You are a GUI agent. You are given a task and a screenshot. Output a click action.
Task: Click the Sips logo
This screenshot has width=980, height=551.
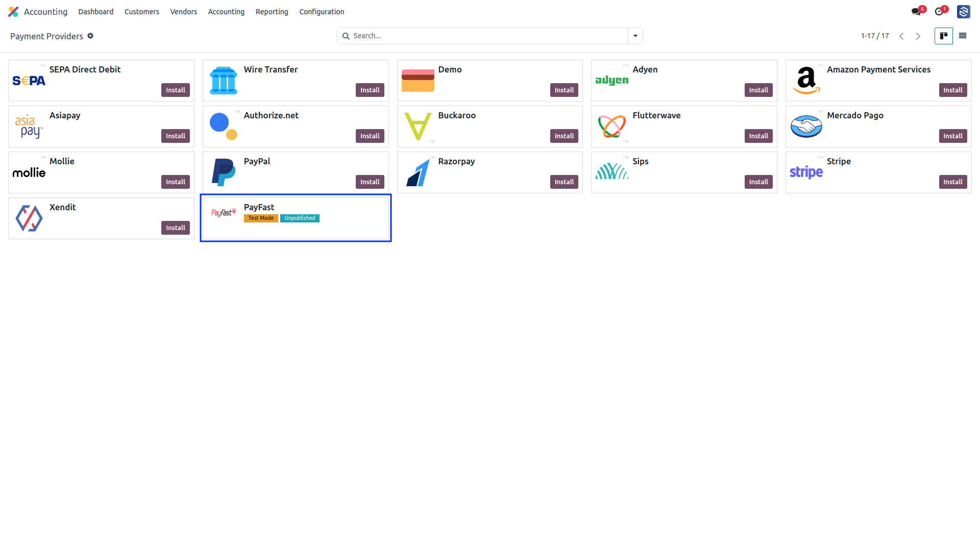(x=612, y=171)
